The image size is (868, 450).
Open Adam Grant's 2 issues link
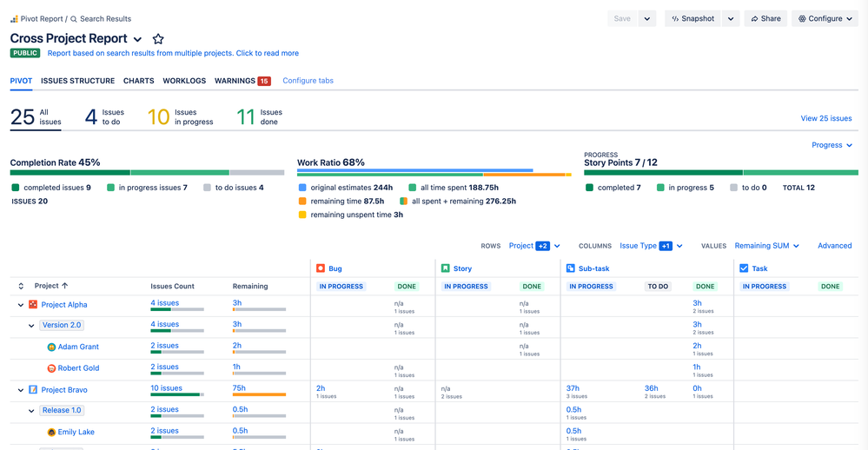164,346
